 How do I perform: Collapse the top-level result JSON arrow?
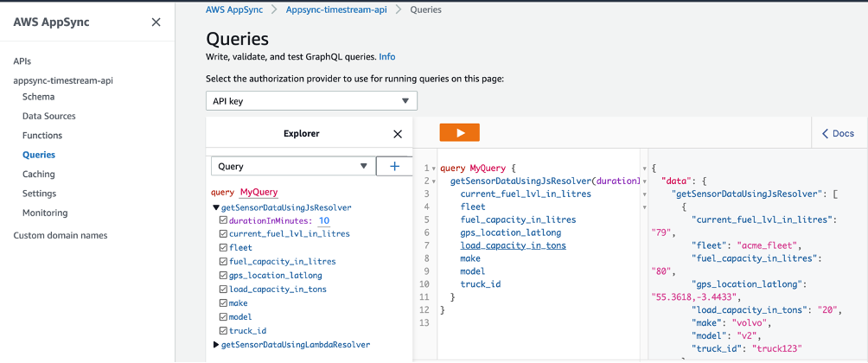coord(644,169)
